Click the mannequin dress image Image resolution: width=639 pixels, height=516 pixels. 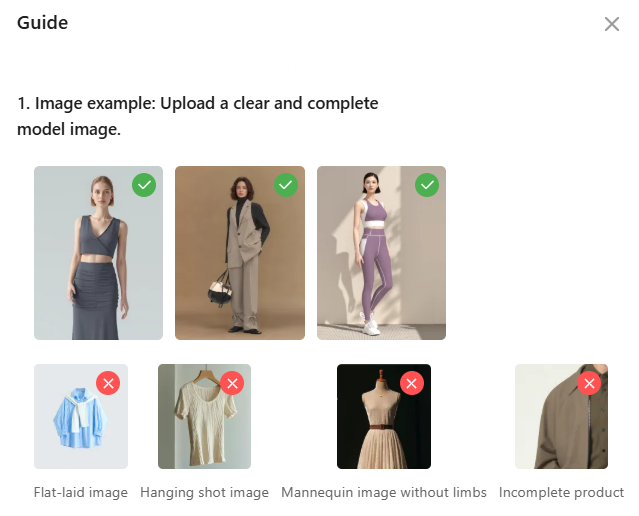click(383, 416)
